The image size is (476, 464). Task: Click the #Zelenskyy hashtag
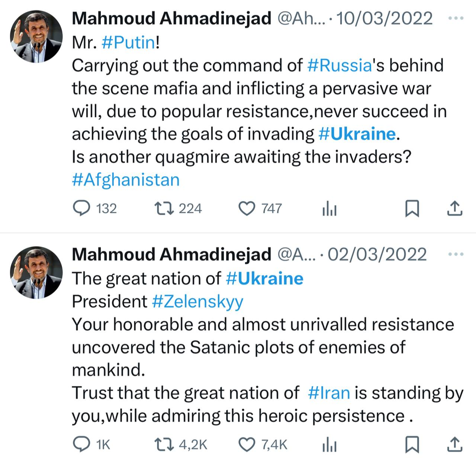197,301
